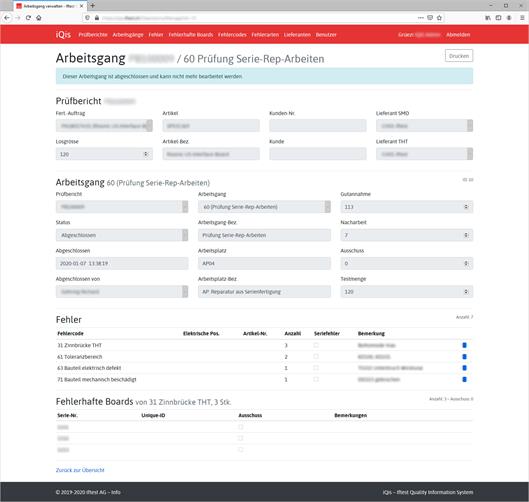Click the Artikel input field

(211, 126)
